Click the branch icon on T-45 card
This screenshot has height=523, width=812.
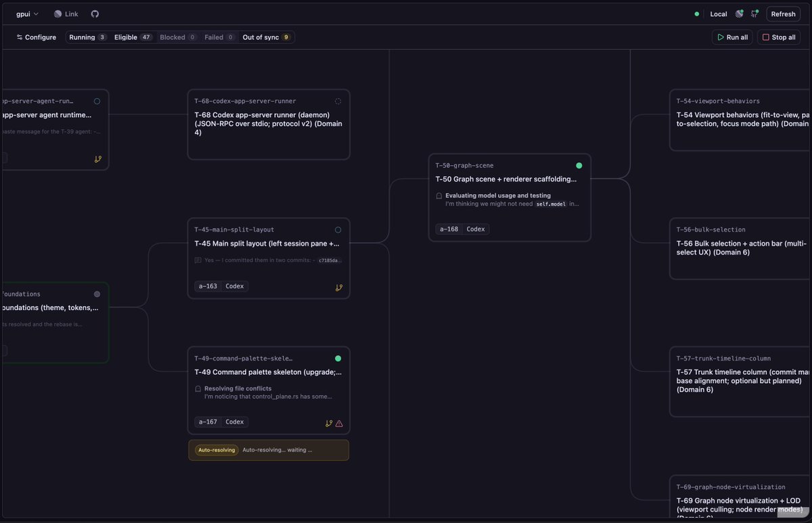pos(339,288)
